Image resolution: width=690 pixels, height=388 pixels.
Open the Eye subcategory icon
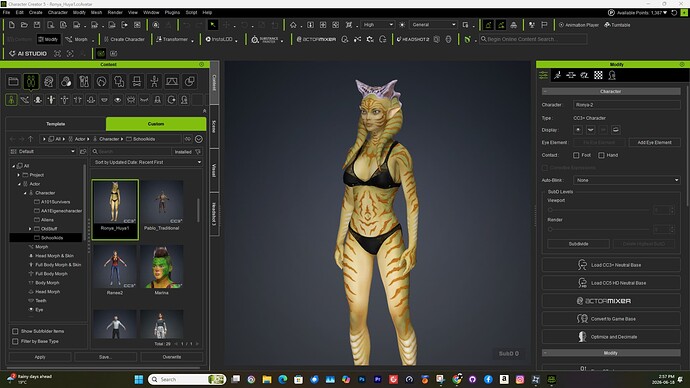pyautogui.click(x=117, y=100)
